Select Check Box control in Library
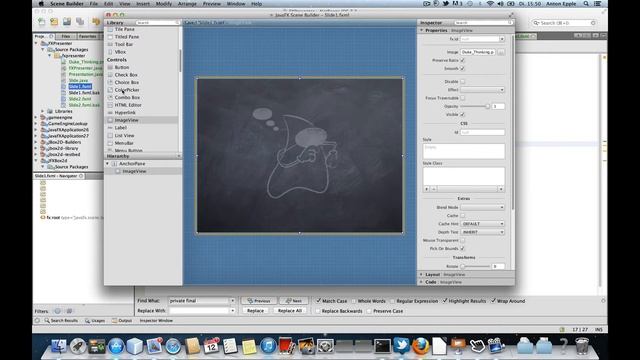640x360 pixels. click(126, 75)
